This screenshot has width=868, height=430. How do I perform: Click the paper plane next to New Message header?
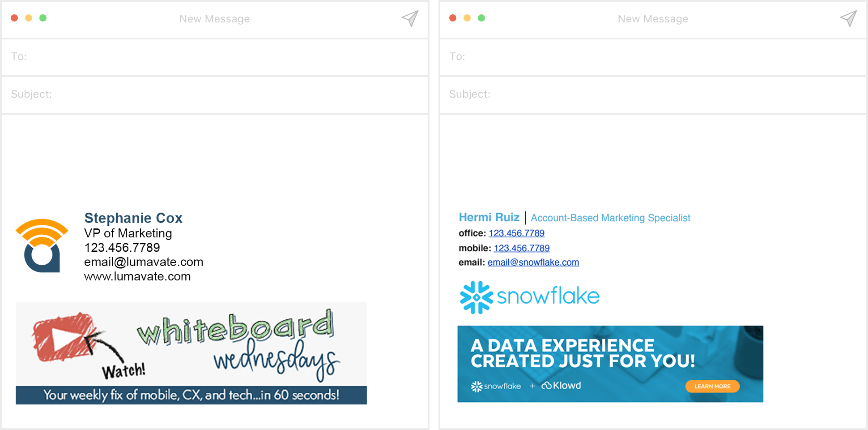(409, 19)
